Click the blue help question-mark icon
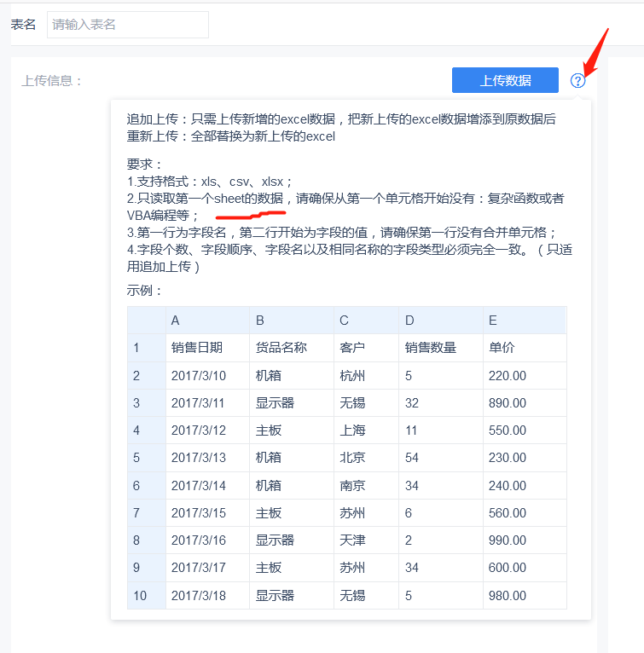644x653 pixels. 577,80
